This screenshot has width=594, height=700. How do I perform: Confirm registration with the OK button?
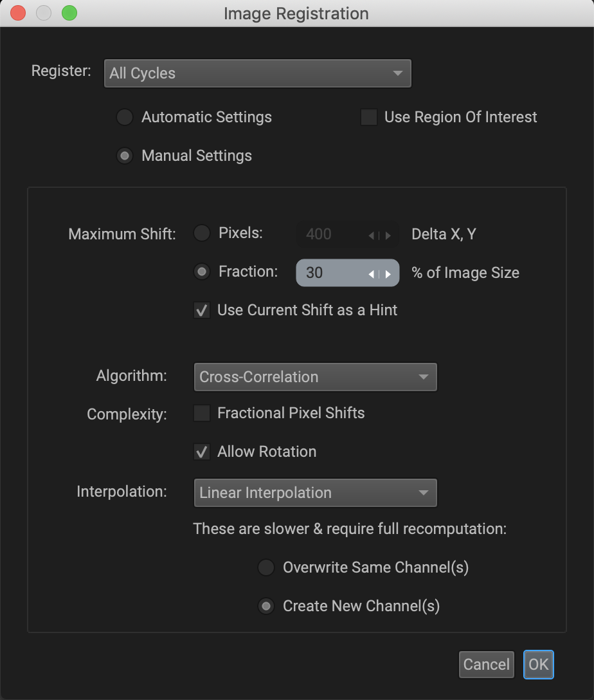pos(539,664)
